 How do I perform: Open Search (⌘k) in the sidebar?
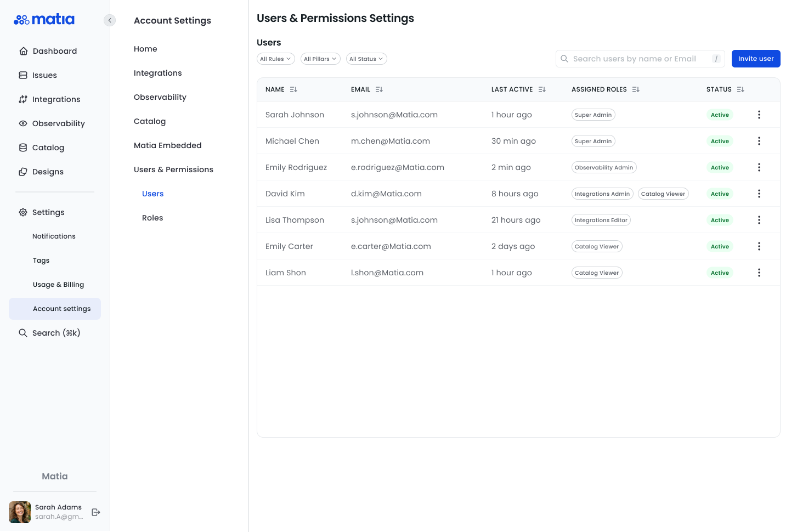point(56,333)
